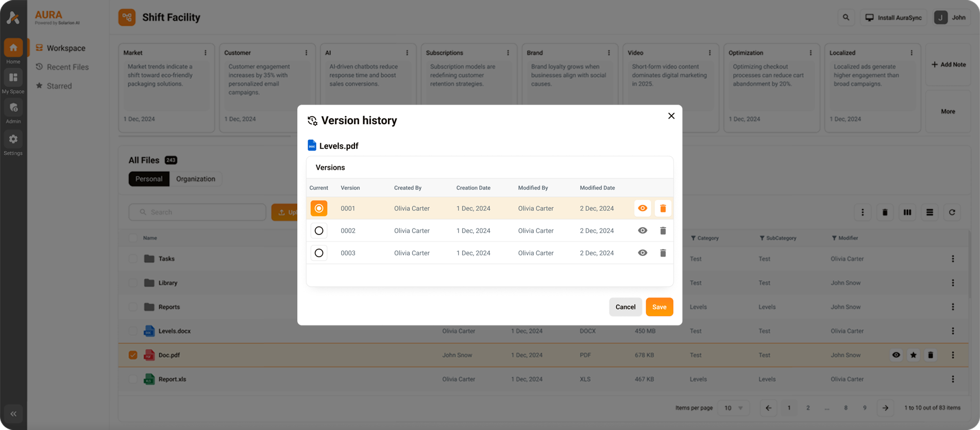Open My Space from the sidebar
Image resolution: width=980 pixels, height=430 pixels.
click(13, 78)
